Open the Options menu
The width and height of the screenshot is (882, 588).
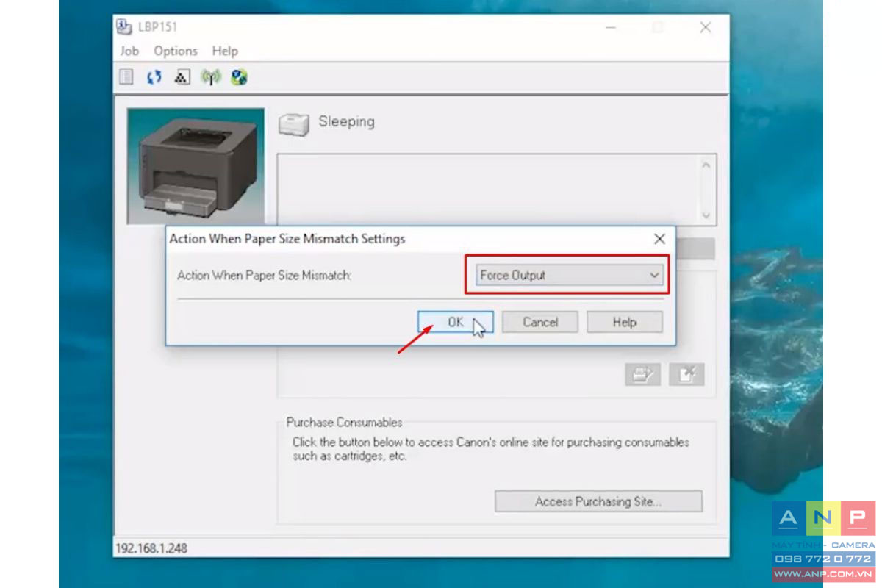click(x=176, y=51)
